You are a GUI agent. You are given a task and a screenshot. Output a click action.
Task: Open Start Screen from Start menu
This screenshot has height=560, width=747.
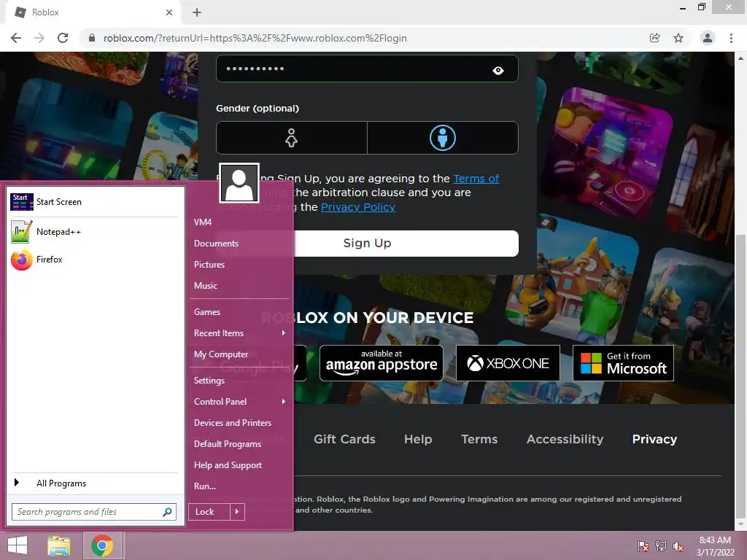pyautogui.click(x=94, y=202)
